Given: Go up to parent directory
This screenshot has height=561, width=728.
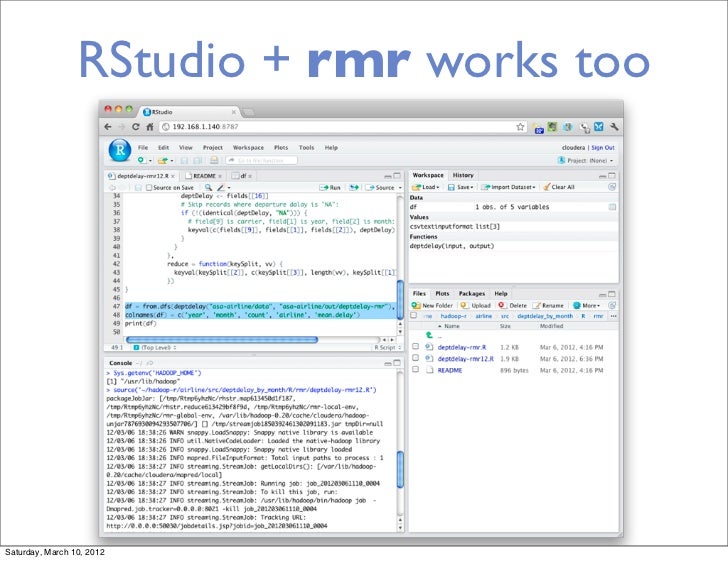Looking at the screenshot, I should coord(429,335).
